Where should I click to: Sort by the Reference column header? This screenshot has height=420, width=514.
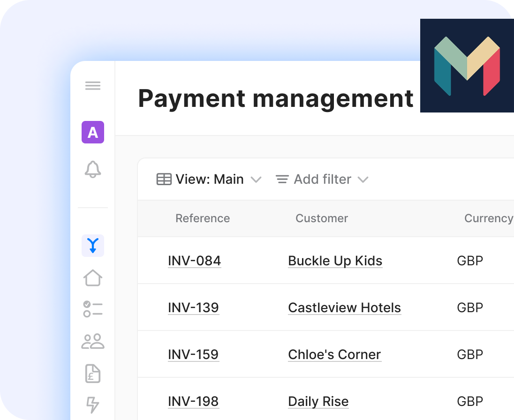coord(203,218)
